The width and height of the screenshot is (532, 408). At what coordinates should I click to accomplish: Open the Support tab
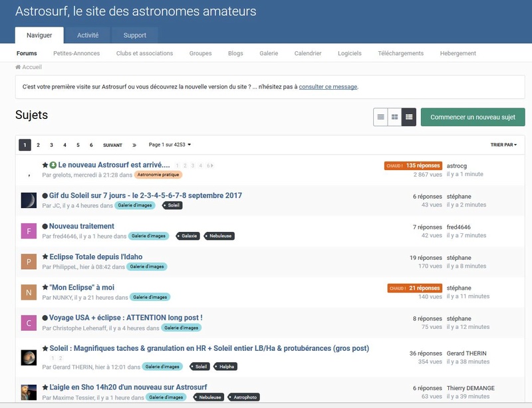[x=135, y=35]
